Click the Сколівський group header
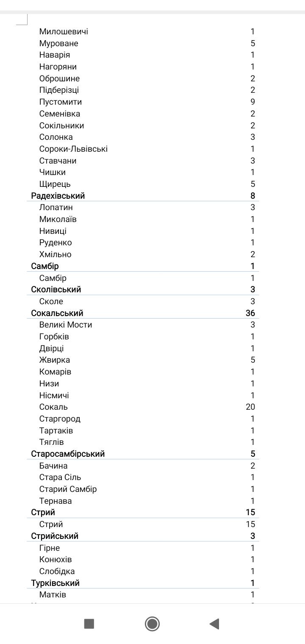The image size is (305, 644). pos(56,289)
